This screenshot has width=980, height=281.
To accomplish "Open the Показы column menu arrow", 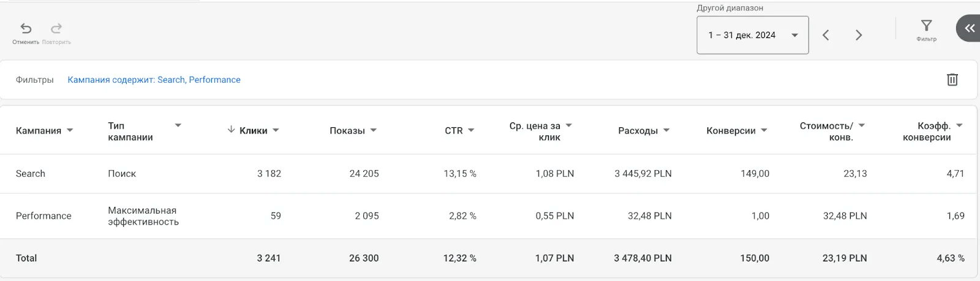I will [x=374, y=130].
